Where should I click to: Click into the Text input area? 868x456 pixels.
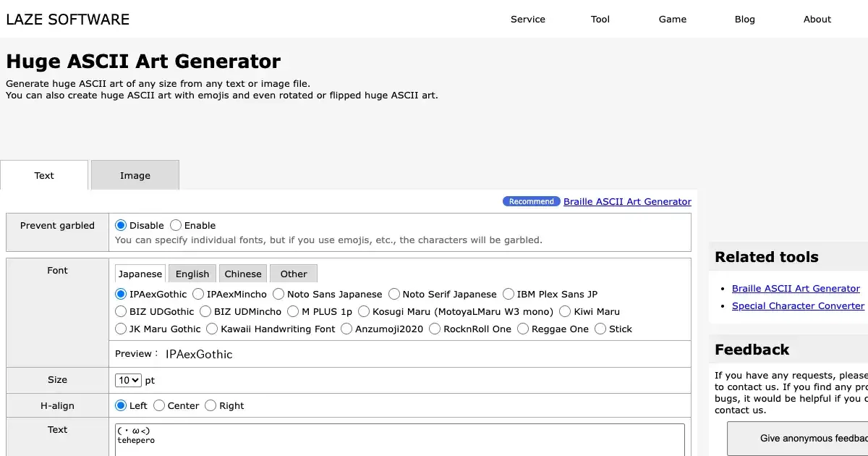tap(399, 439)
